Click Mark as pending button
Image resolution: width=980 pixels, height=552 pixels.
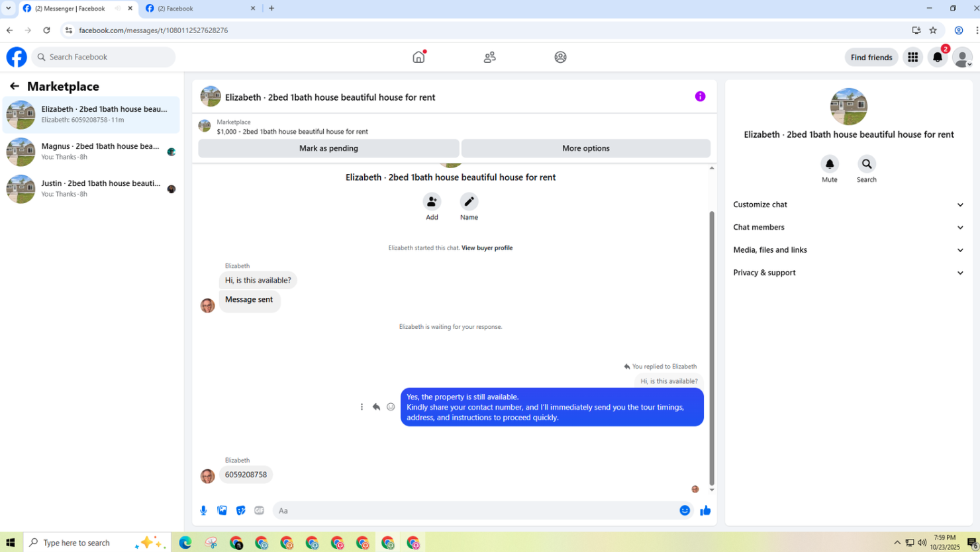point(328,148)
